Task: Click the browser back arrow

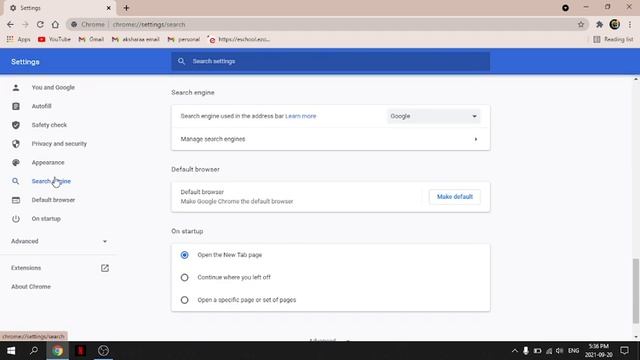Action: click(10, 24)
